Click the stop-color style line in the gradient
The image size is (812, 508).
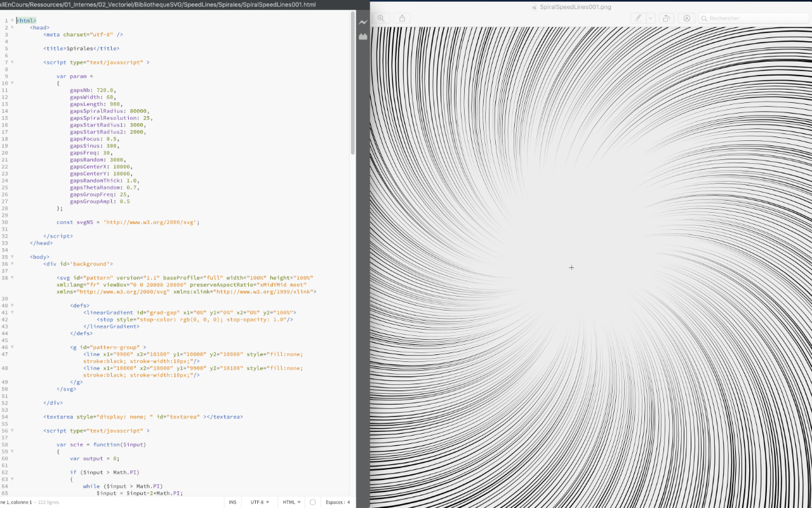(x=195, y=319)
